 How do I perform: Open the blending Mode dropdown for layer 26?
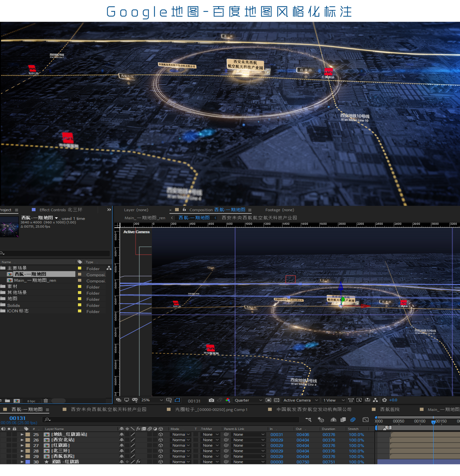tap(181, 440)
